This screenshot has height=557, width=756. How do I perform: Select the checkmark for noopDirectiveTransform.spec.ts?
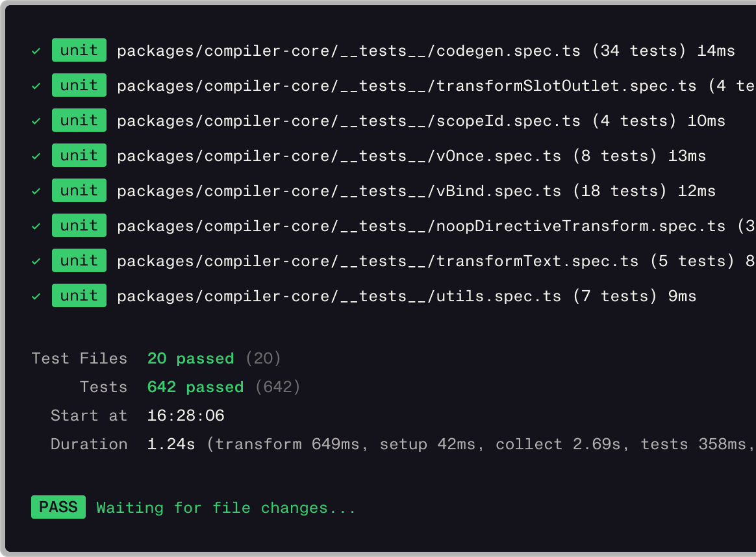36,226
